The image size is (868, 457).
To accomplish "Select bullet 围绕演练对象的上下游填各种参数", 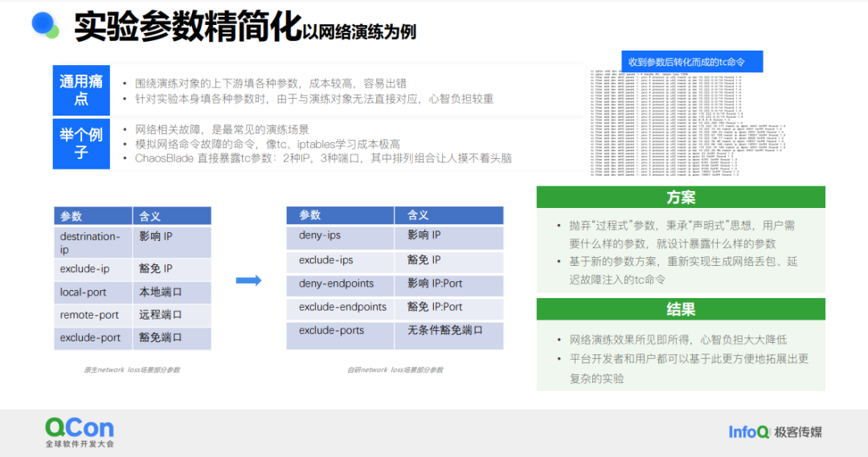I will (271, 84).
